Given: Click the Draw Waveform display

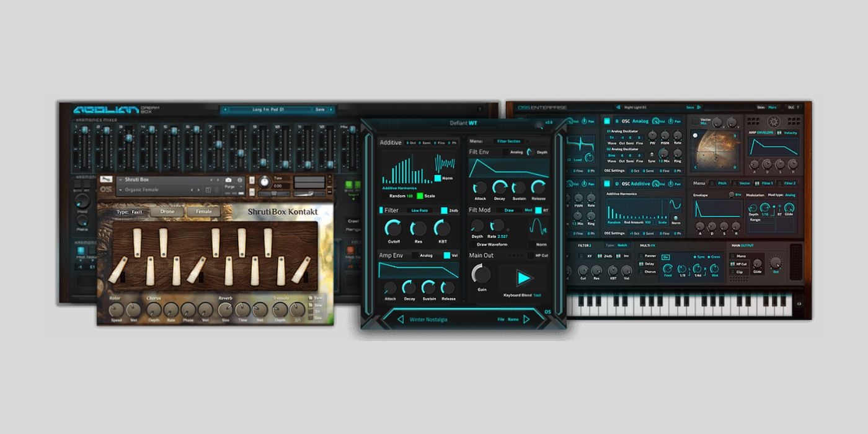Looking at the screenshot, I should (538, 228).
